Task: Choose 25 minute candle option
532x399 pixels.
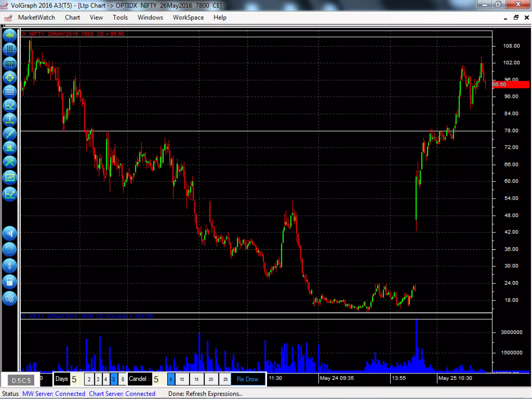Action: [225, 379]
